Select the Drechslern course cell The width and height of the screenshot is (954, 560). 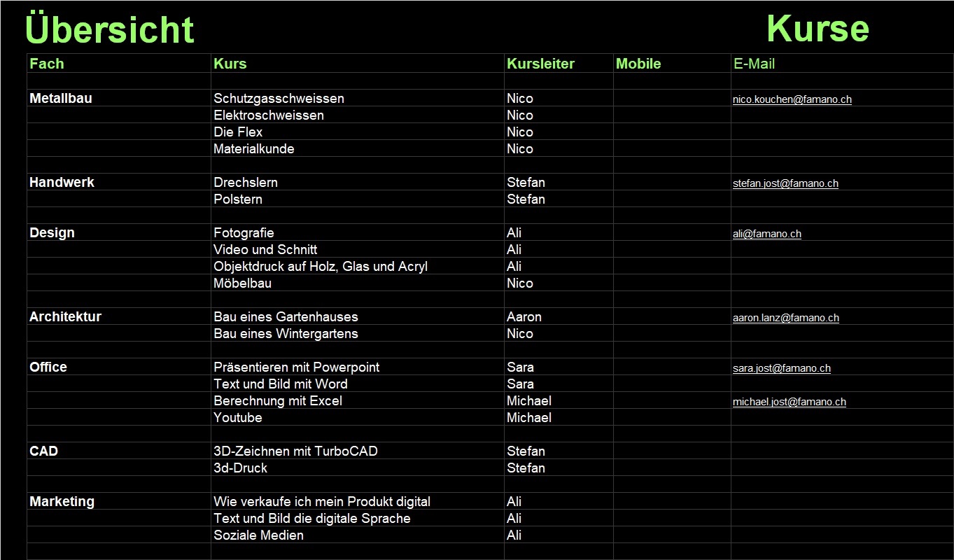coord(246,183)
